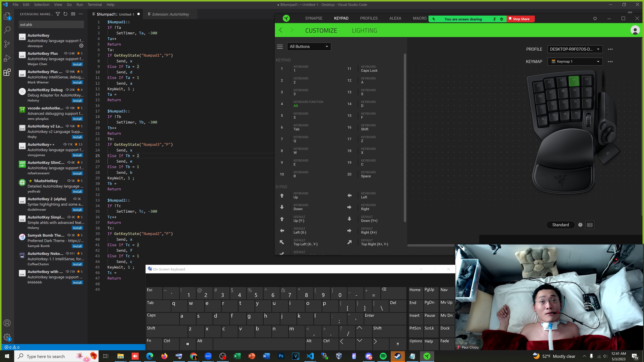644x362 pixels.
Task: Switch to the LIGHTING tab in Synapse
Action: (x=364, y=30)
